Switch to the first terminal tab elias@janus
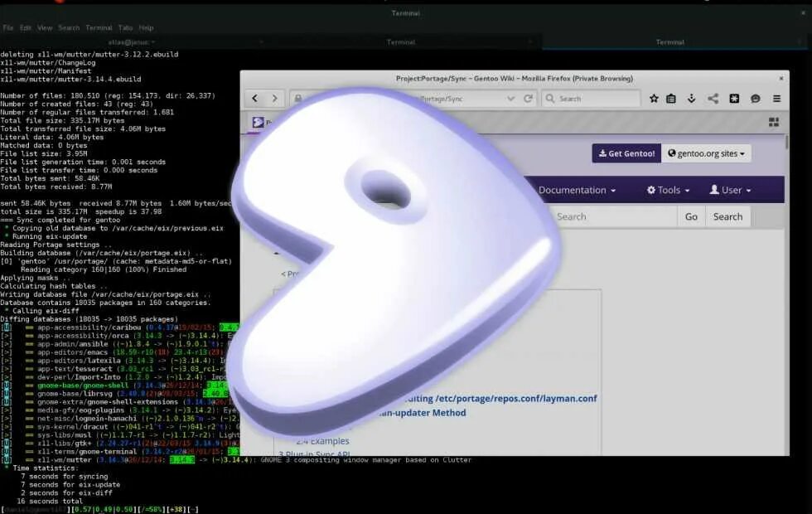The width and height of the screenshot is (812, 514). point(132,42)
